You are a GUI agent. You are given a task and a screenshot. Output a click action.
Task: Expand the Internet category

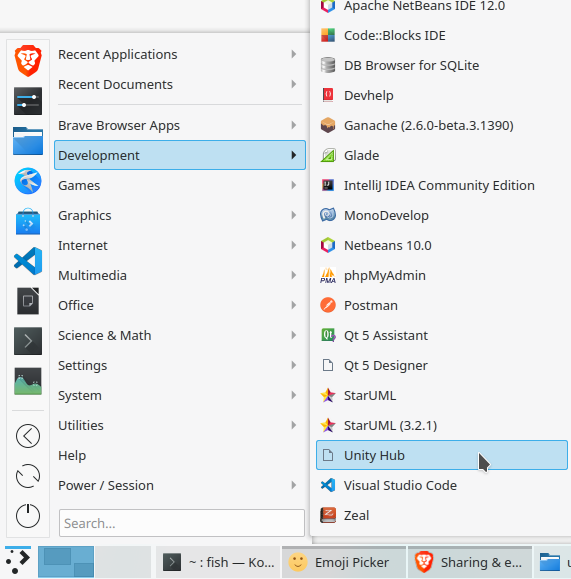[180, 246]
